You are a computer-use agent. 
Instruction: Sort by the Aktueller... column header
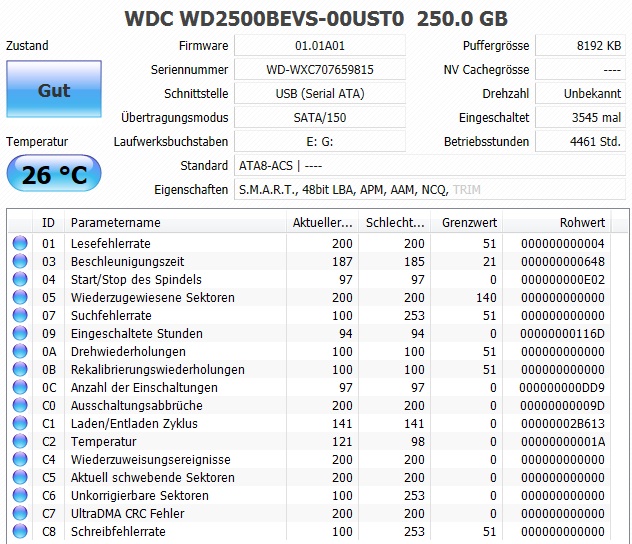point(322,222)
